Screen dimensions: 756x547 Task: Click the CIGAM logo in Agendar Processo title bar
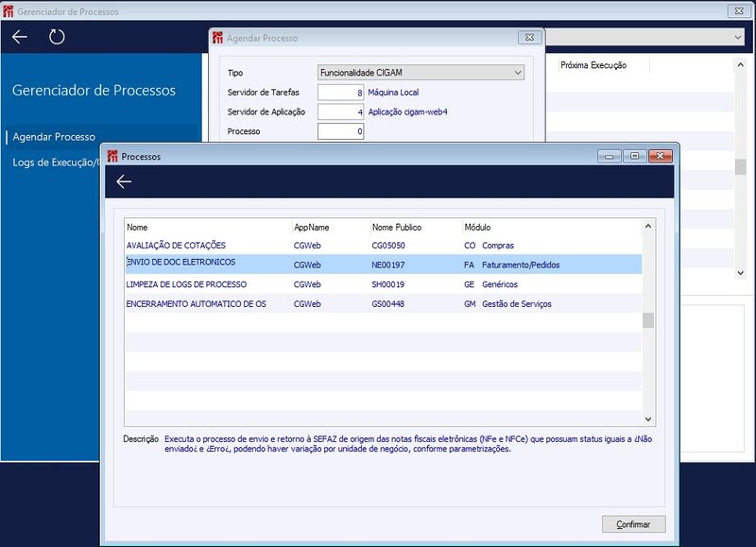(218, 38)
